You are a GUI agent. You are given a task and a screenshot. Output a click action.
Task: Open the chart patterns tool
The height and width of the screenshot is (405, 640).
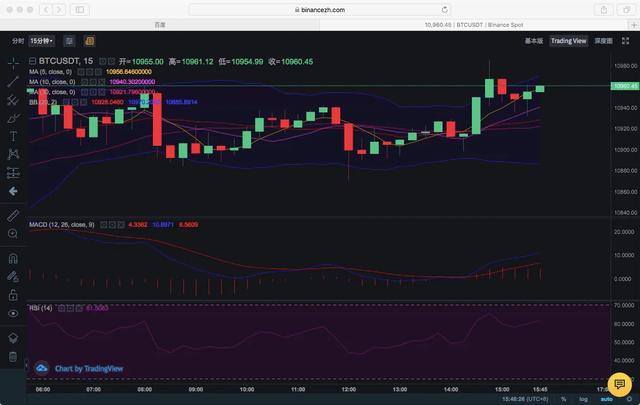pyautogui.click(x=13, y=154)
